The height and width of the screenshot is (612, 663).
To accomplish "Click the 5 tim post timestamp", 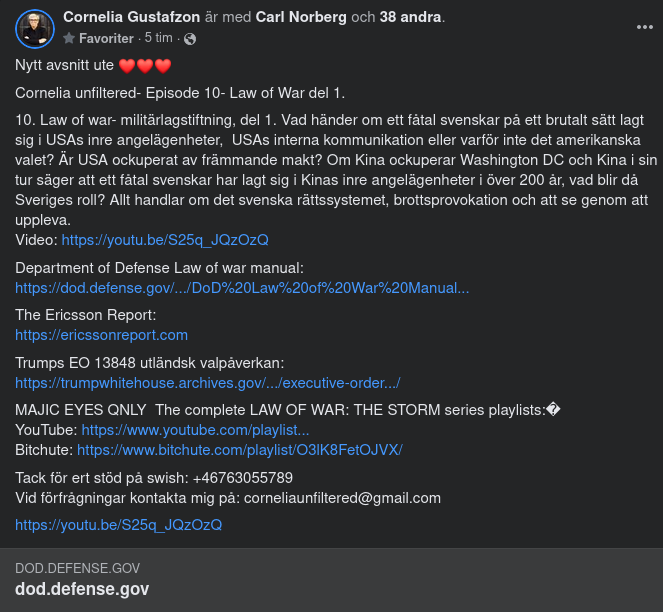I will pyautogui.click(x=158, y=38).
